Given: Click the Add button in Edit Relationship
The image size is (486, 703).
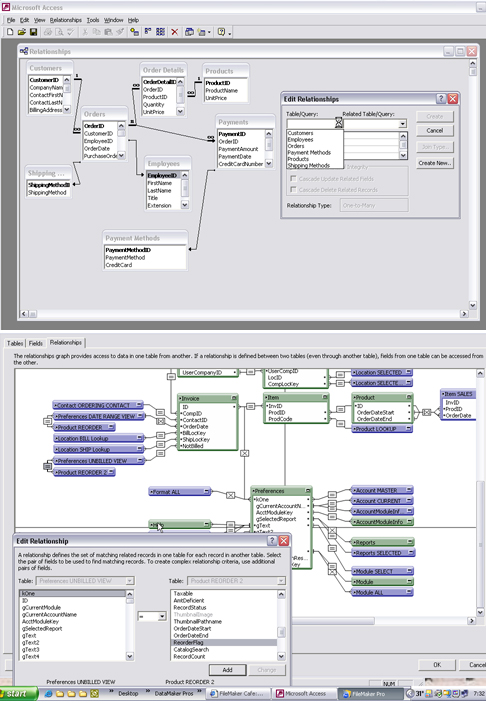Looking at the screenshot, I should [227, 670].
